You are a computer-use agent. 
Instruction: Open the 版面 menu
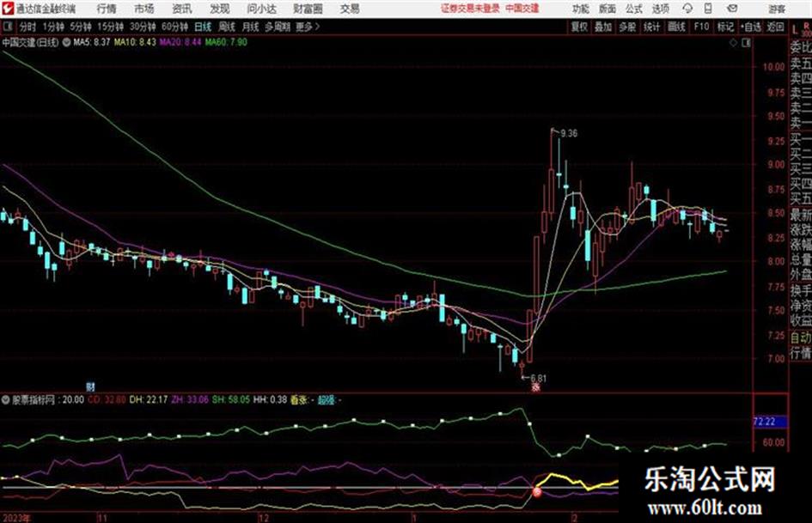click(x=607, y=9)
